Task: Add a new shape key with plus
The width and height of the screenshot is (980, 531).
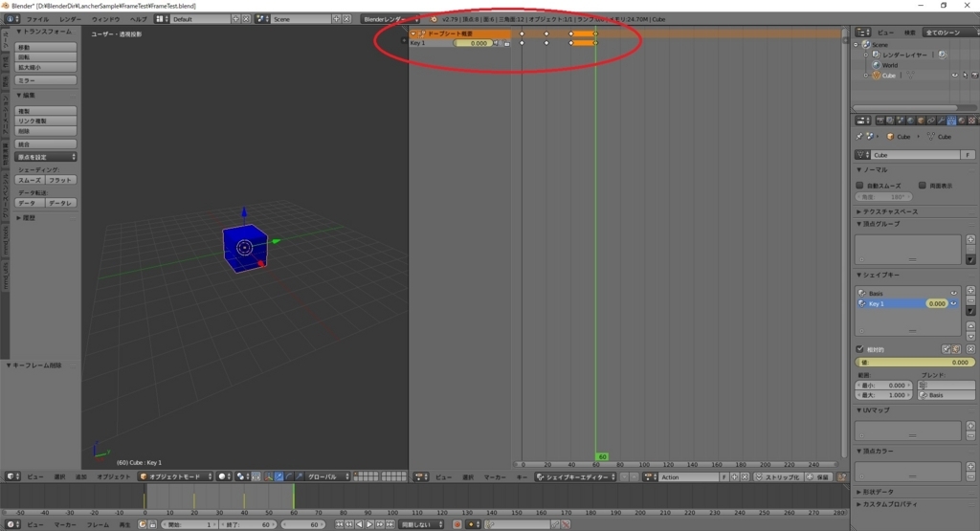Action: pyautogui.click(x=970, y=291)
